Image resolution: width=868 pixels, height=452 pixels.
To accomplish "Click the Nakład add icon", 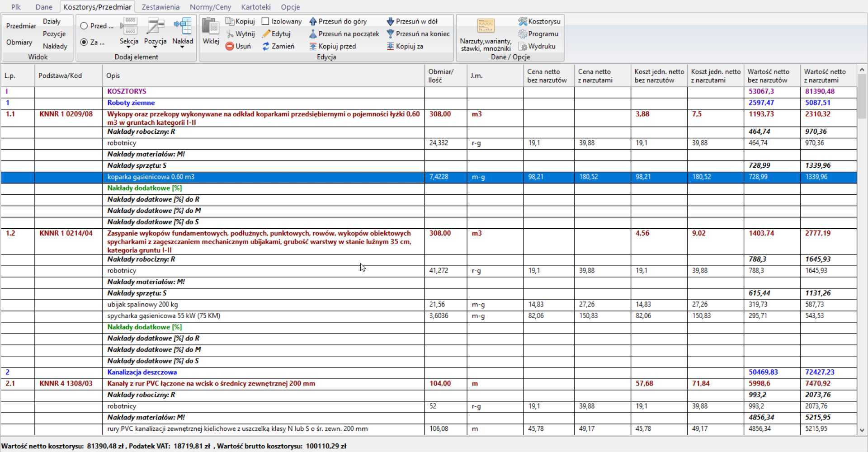I will tap(183, 26).
